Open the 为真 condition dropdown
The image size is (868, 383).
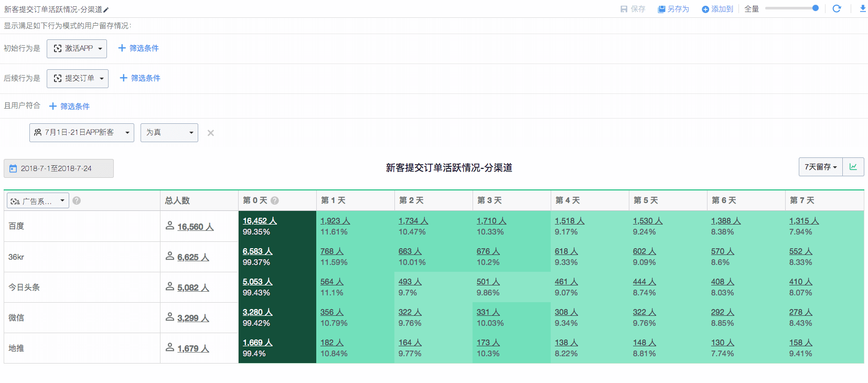169,133
